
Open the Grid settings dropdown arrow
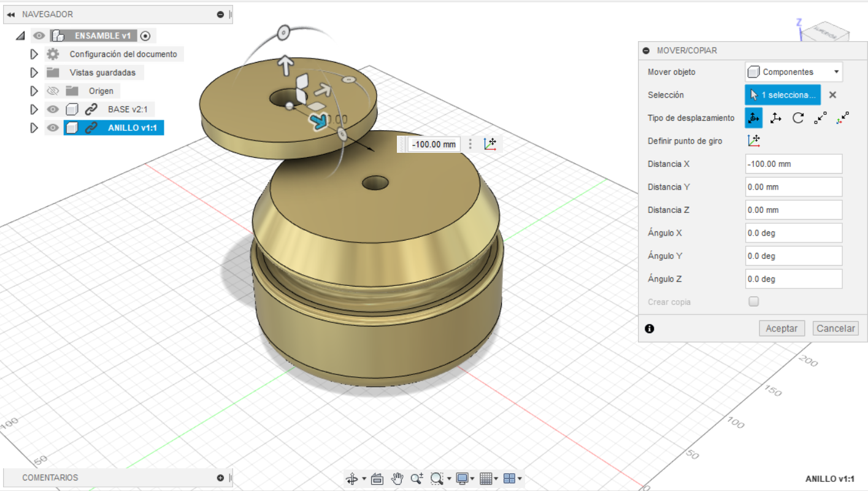[496, 479]
